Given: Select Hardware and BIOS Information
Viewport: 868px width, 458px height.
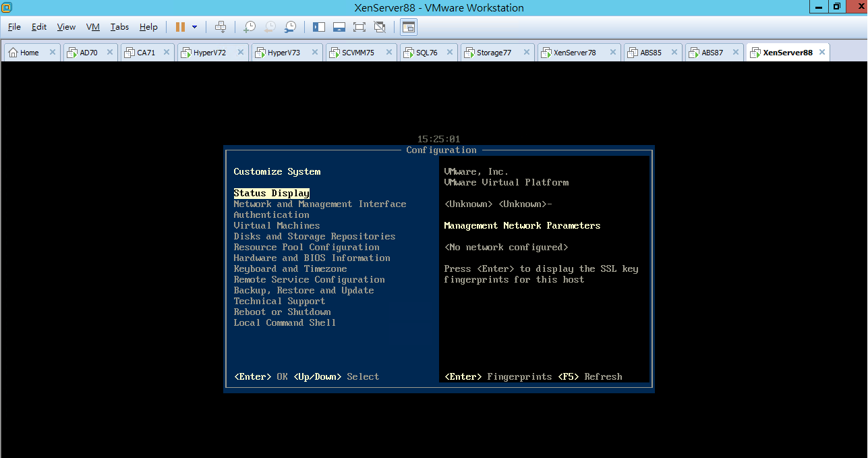Looking at the screenshot, I should pos(312,258).
